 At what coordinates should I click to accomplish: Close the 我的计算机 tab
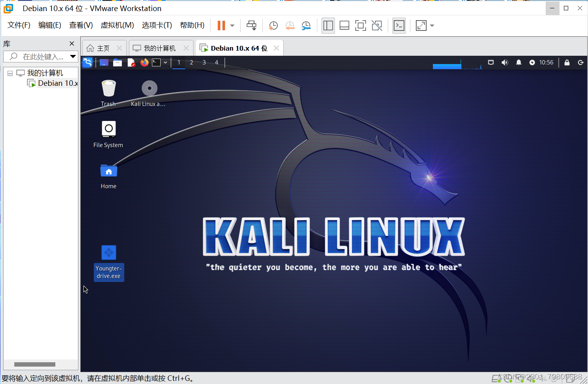pos(186,48)
